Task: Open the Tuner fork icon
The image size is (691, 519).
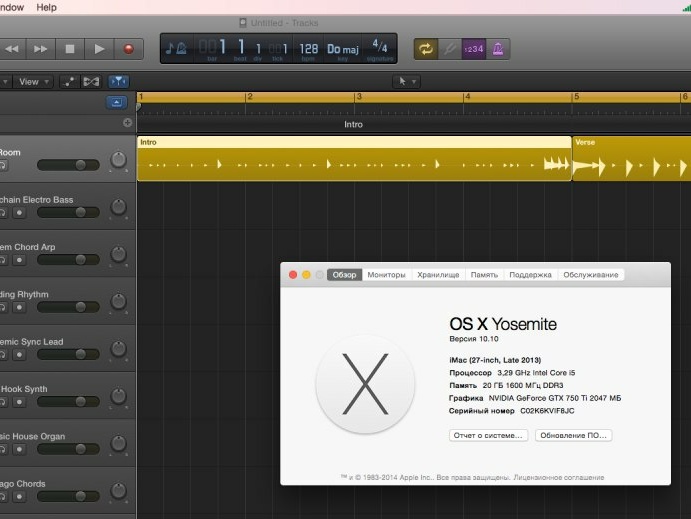Action: click(450, 49)
